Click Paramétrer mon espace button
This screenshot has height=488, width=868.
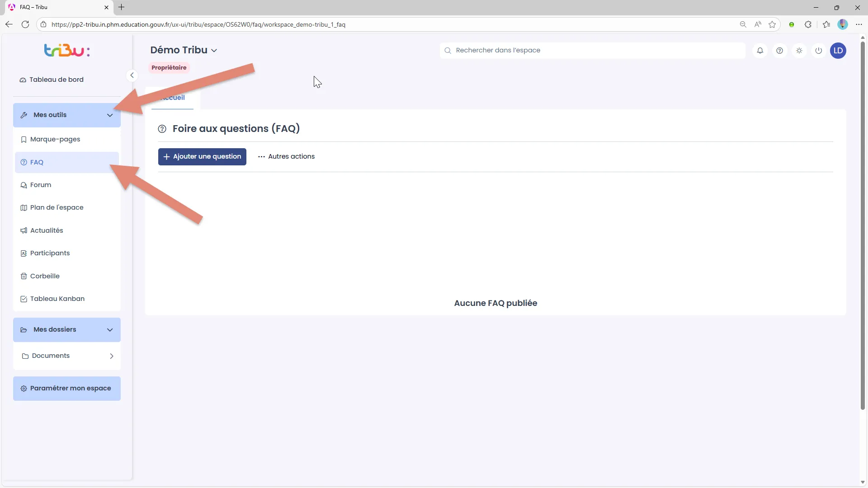(67, 389)
